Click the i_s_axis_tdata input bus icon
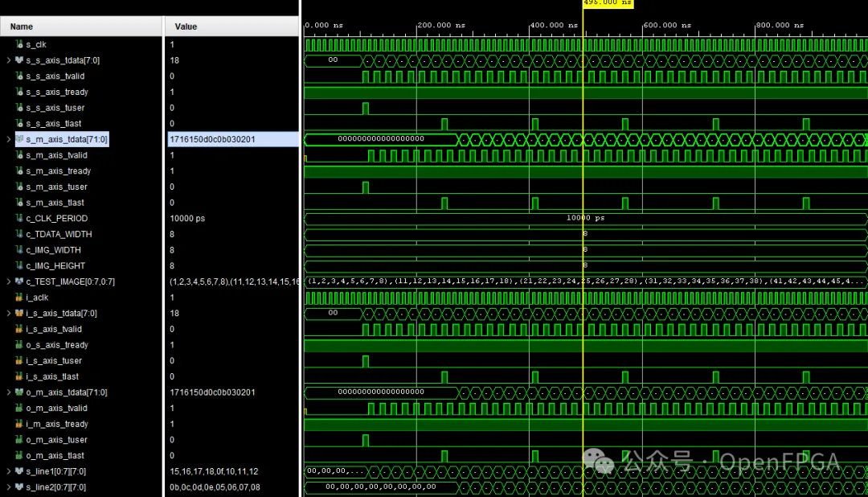 19,313
